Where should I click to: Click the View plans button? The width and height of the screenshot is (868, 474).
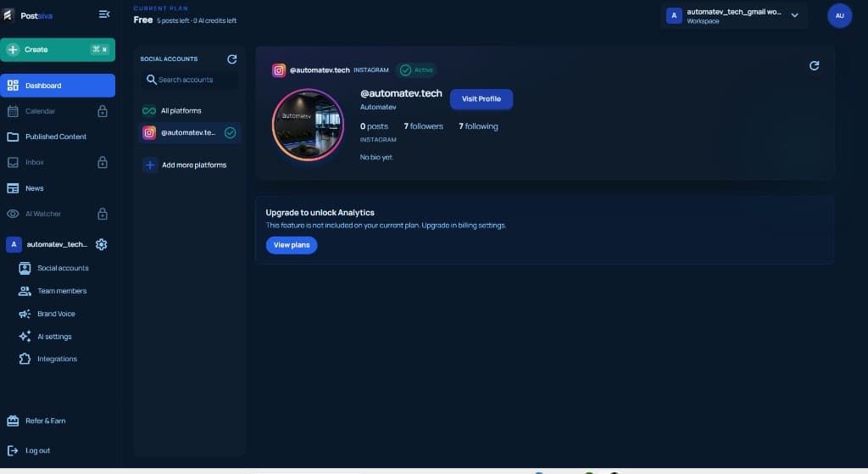tap(292, 245)
